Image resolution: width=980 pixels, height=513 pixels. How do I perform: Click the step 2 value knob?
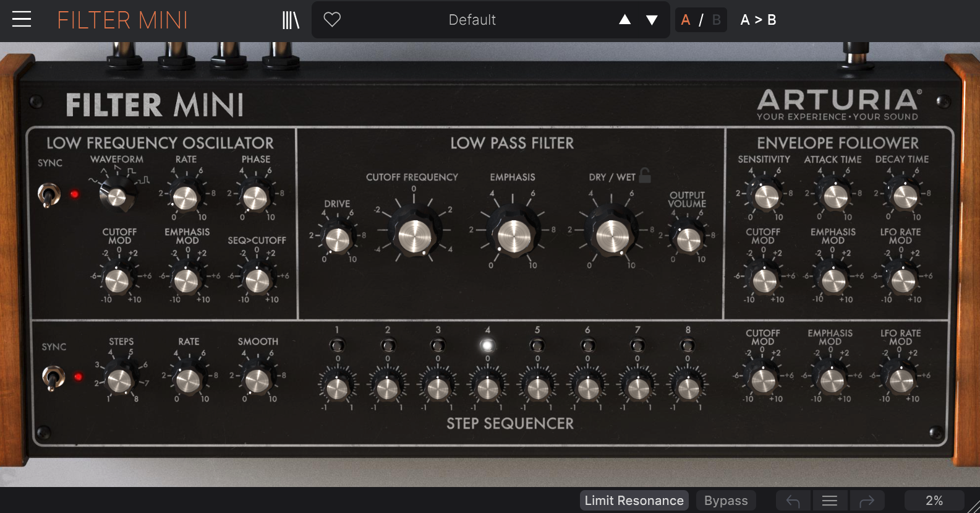(388, 388)
